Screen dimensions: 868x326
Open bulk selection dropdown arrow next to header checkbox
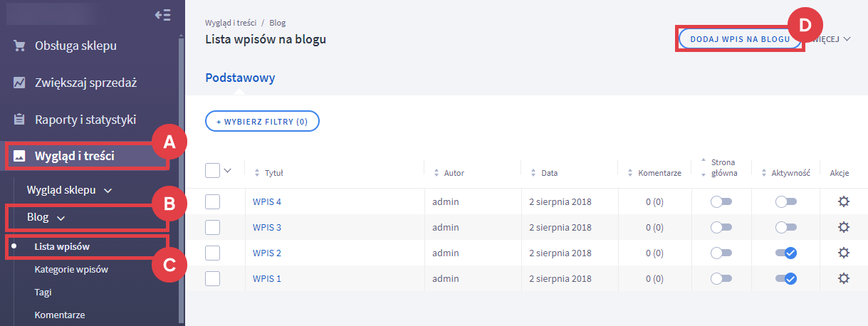click(x=228, y=171)
